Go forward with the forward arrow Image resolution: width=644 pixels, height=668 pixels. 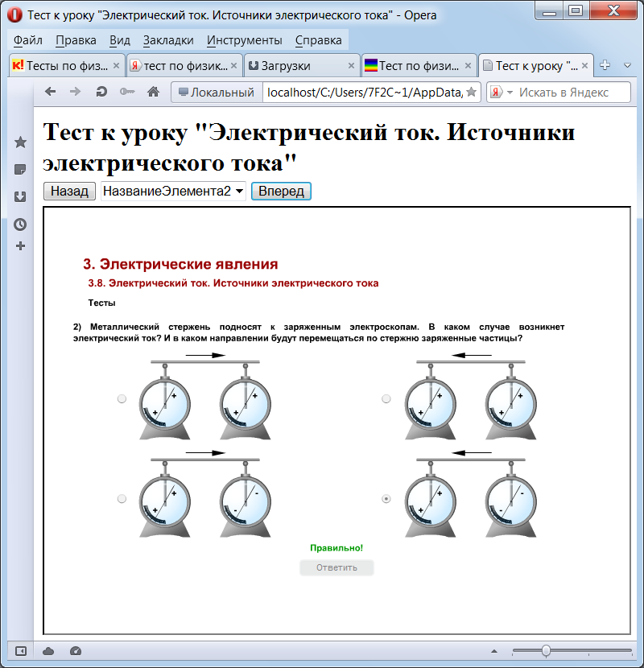pos(75,92)
